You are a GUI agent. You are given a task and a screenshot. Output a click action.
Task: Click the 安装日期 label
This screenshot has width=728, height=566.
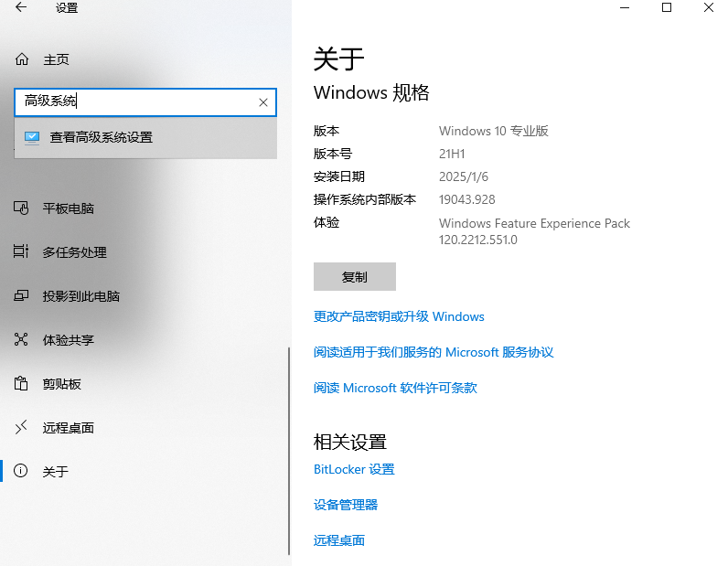[339, 176]
